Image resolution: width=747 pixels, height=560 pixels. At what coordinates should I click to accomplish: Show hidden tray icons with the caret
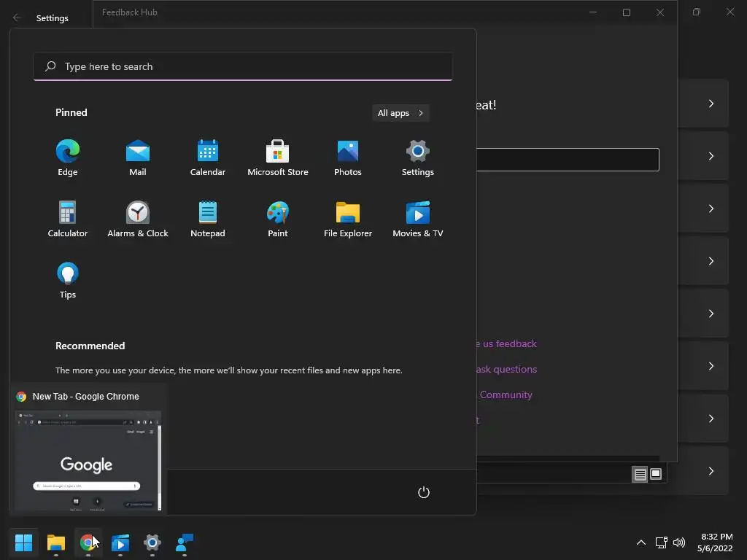pyautogui.click(x=641, y=542)
